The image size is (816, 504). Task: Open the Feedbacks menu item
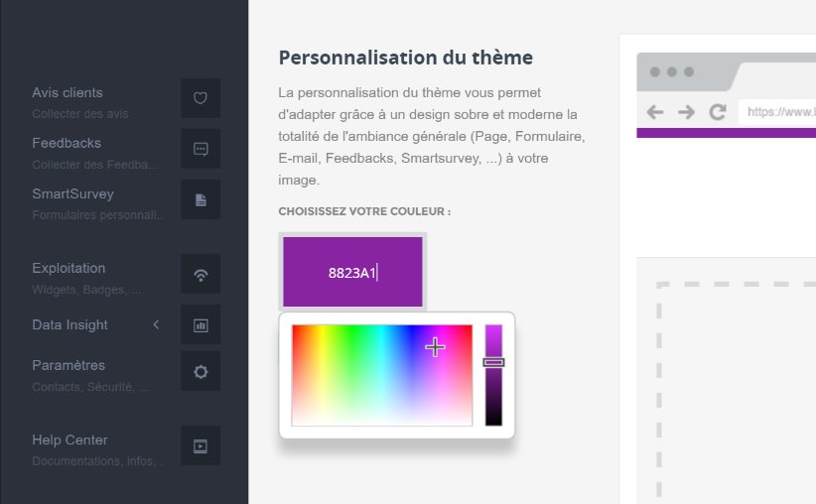67,143
